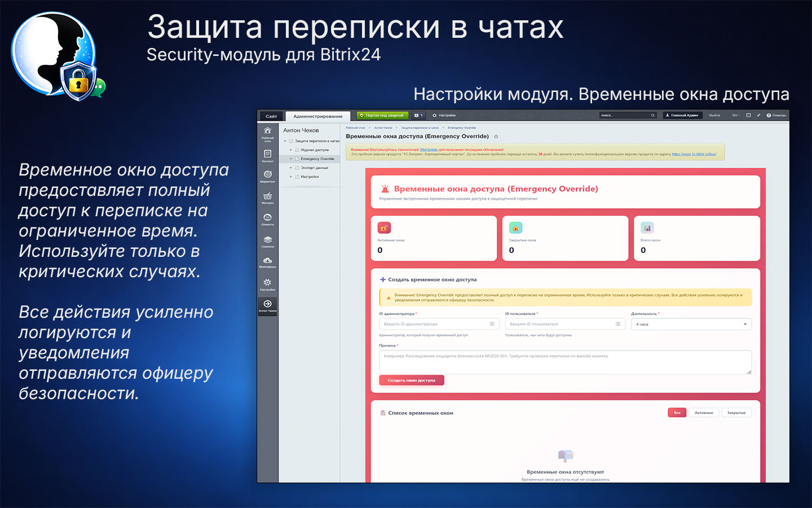
Task: Select the Активные filter in temporary windows list
Action: 703,412
